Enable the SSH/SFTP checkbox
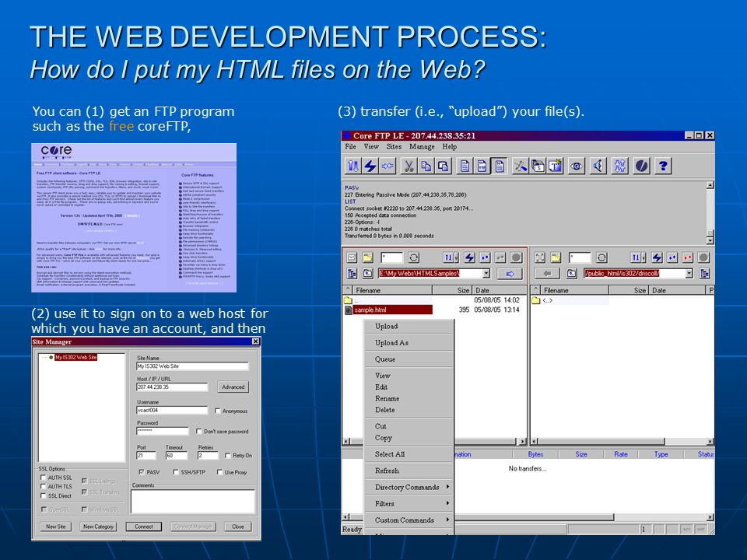This screenshot has height=560, width=747. (176, 472)
